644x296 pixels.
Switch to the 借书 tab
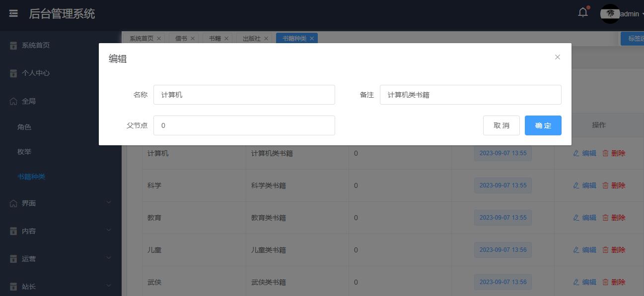(x=181, y=38)
